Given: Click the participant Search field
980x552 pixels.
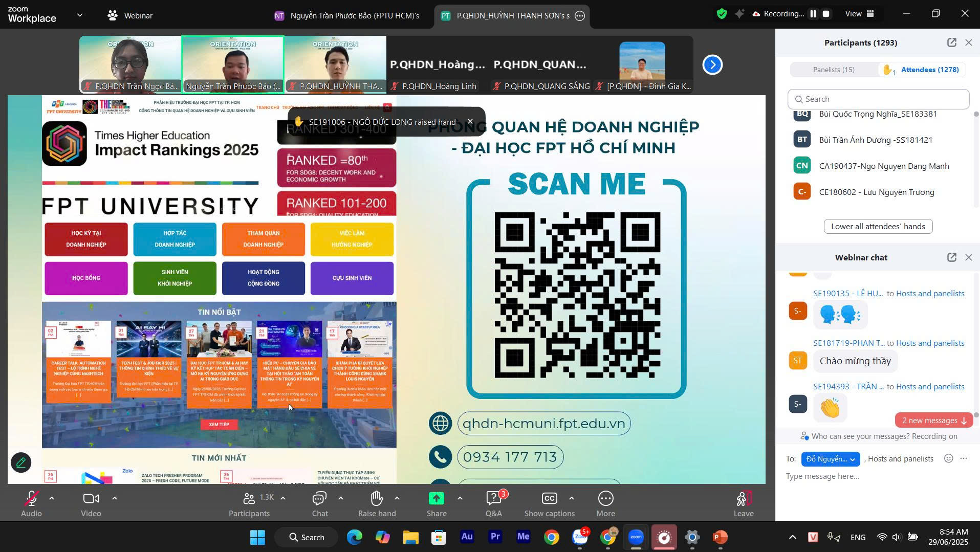Looking at the screenshot, I should click(x=878, y=99).
